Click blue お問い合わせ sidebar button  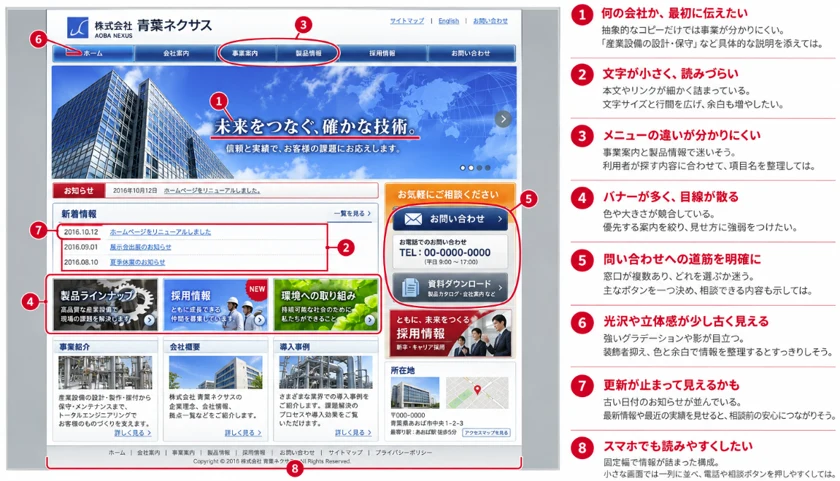[450, 219]
